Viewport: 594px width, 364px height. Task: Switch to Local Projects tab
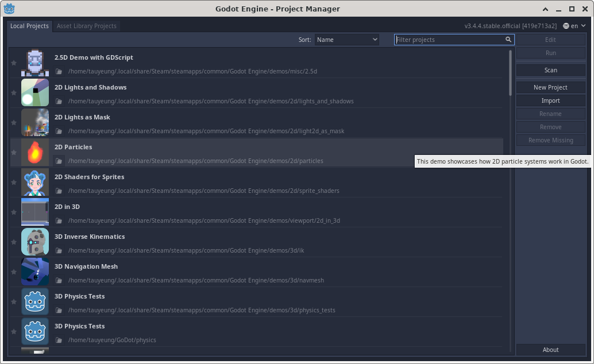click(29, 26)
